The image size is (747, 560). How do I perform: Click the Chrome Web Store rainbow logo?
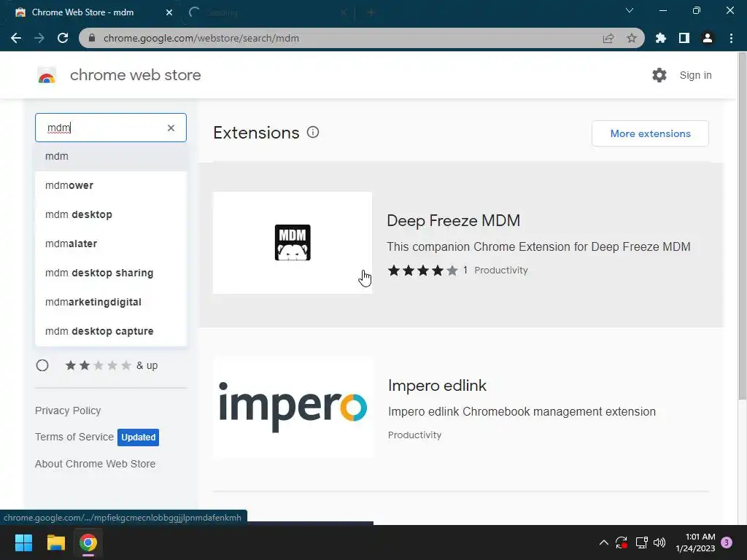point(47,75)
